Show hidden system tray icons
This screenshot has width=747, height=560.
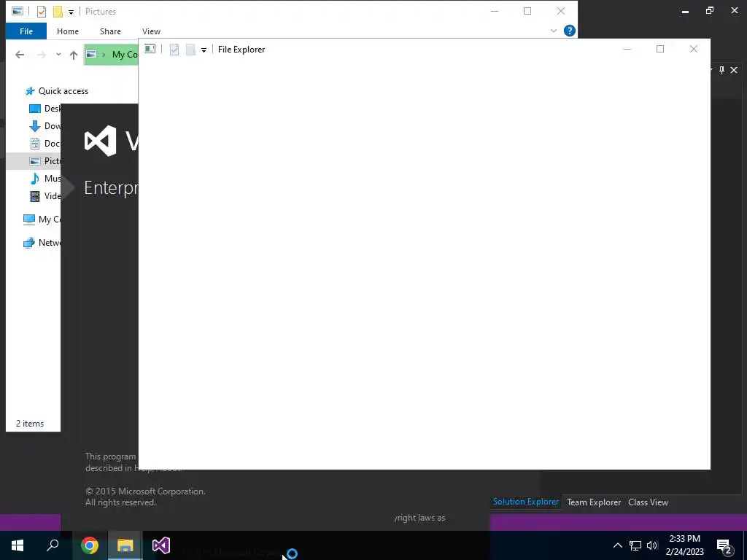617,545
